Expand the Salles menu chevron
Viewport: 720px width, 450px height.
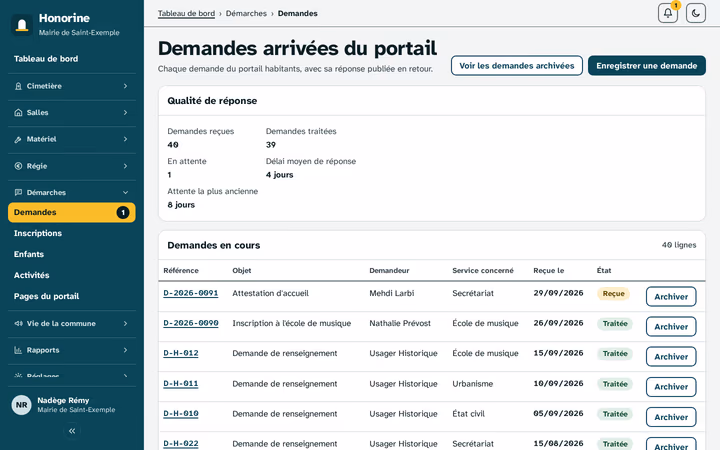point(125,112)
